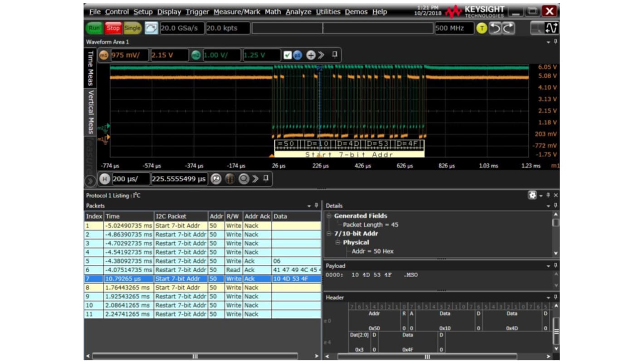Image resolution: width=644 pixels, height=362 pixels.
Task: Open the Header pane dropdown arrow
Action: [548, 298]
